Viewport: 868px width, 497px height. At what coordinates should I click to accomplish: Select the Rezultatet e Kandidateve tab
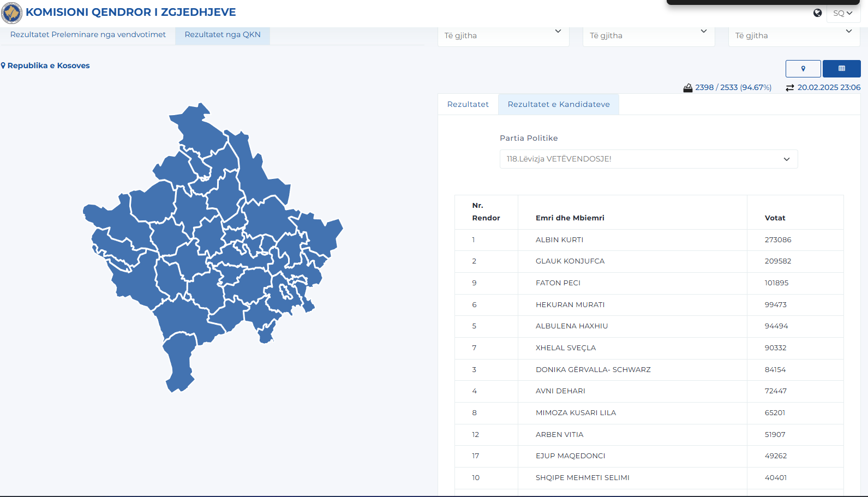click(x=558, y=104)
